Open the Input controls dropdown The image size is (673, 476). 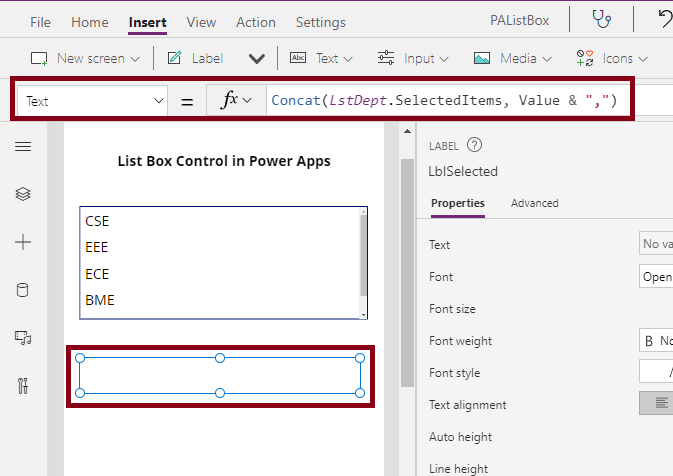pyautogui.click(x=413, y=58)
